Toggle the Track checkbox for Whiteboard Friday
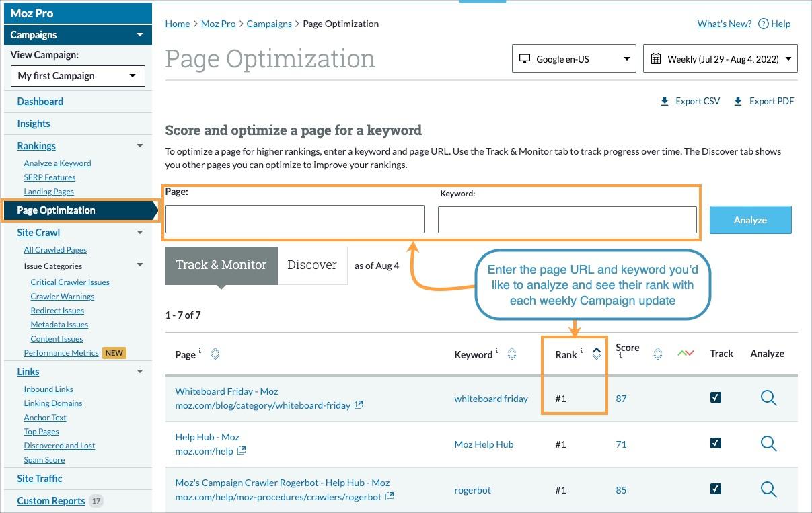The image size is (812, 513). pyautogui.click(x=715, y=398)
